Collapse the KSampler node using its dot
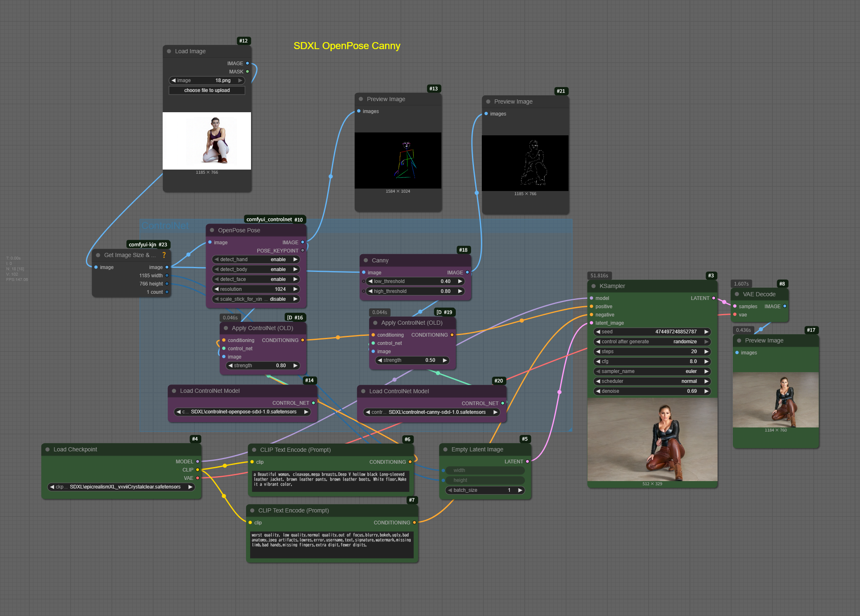The height and width of the screenshot is (616, 860). [593, 286]
